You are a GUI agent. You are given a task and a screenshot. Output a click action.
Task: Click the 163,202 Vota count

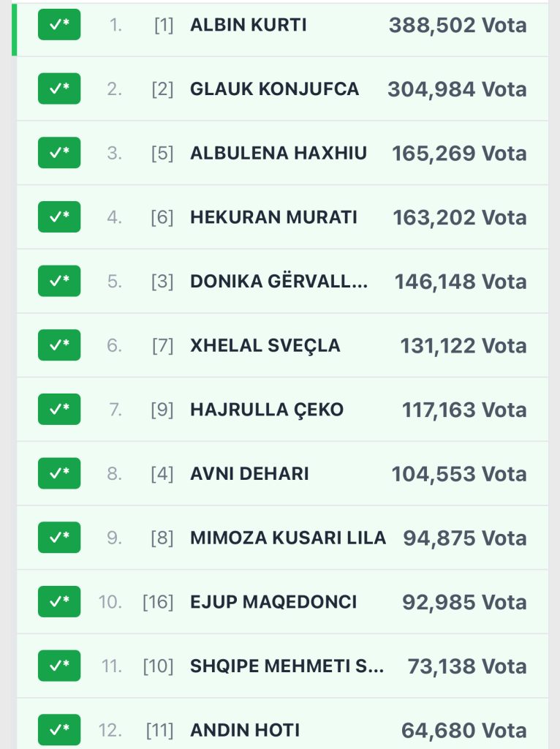tap(459, 217)
